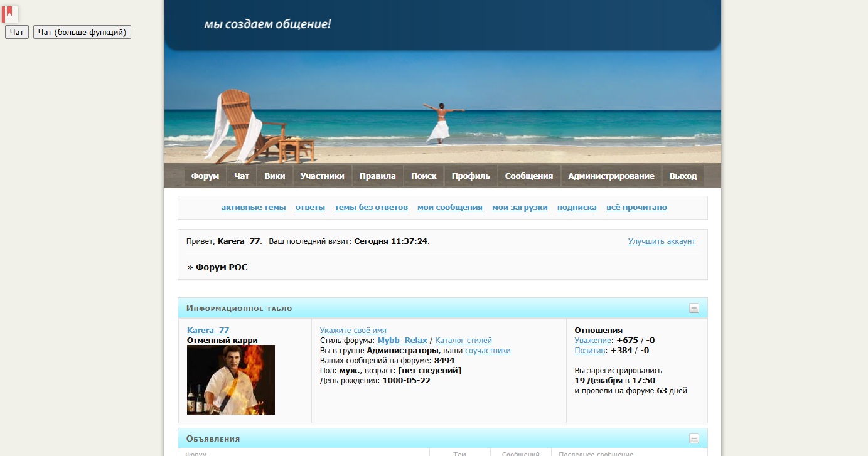The height and width of the screenshot is (456, 868).
Task: Click the birthday value 1000-05-22
Action: (407, 381)
